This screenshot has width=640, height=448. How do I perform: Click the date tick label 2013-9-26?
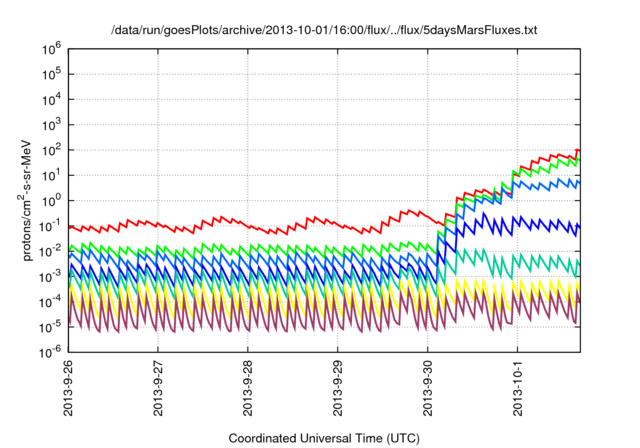tap(68, 388)
